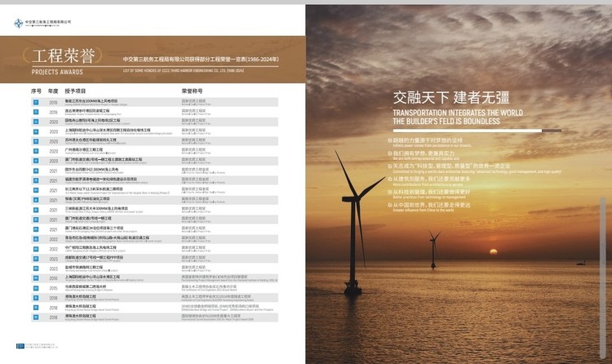Viewport: 612px width, 364px height.
Task: Click the blue number icon of the 马来西亚槟城第二跨海大桥 row
Action: click(x=36, y=288)
